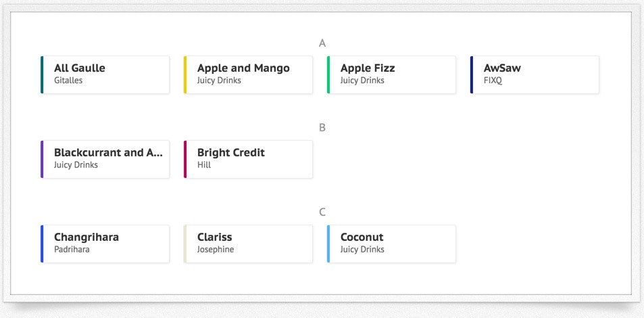Open the Clariss card

248,244
